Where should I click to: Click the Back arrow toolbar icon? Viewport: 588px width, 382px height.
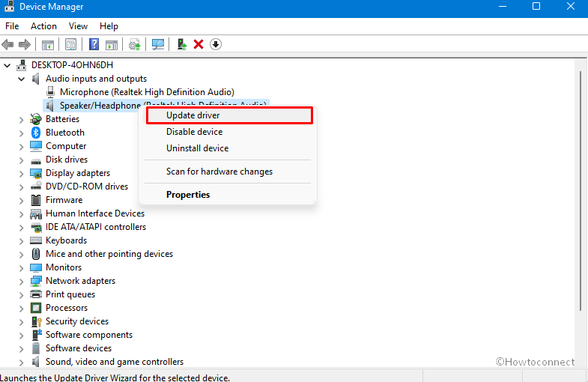click(x=8, y=45)
